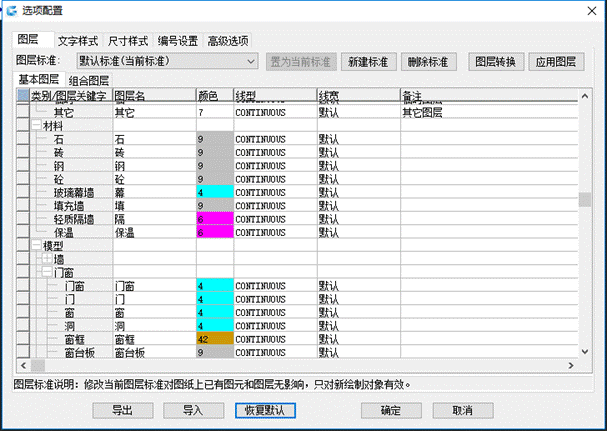Open the 高级选项 tab
607x431 pixels.
pos(228,42)
